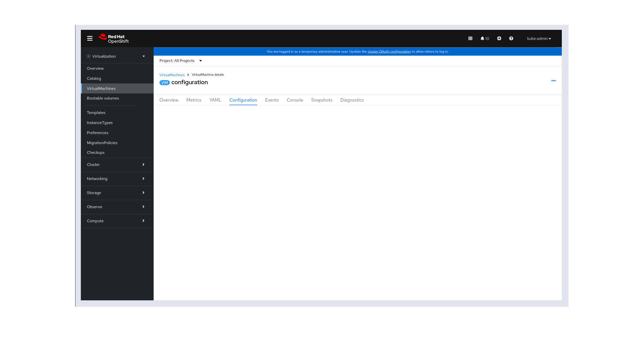Expand the Cluster nav section

pos(116,165)
